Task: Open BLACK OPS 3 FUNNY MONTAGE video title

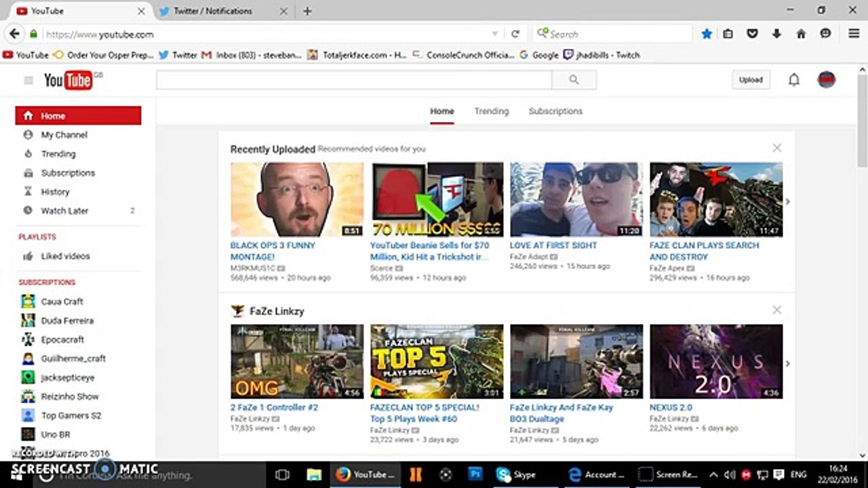Action: (x=273, y=251)
